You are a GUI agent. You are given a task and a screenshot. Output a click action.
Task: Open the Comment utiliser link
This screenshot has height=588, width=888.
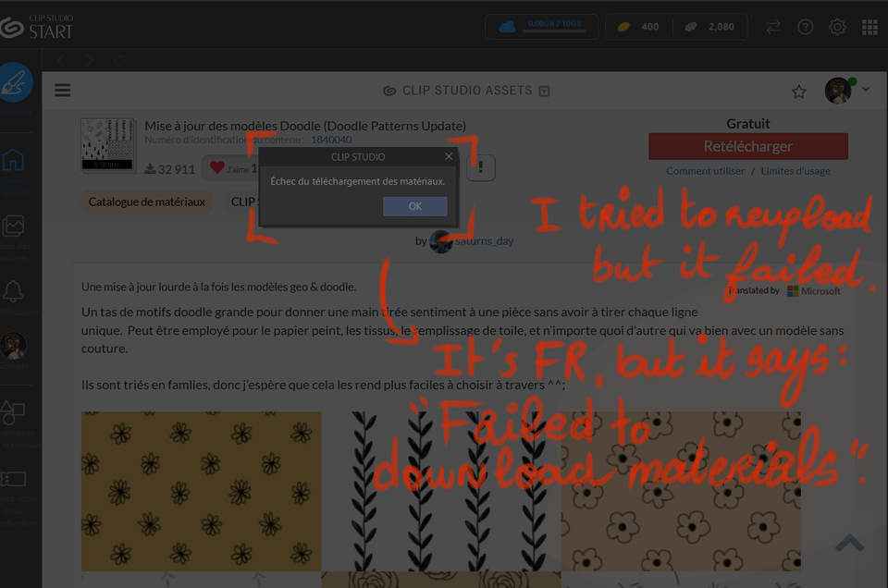[x=705, y=171]
